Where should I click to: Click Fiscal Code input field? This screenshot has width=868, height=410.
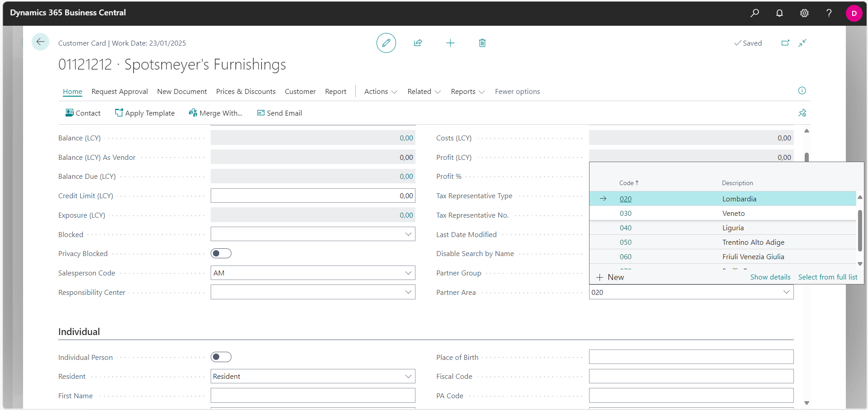691,376
